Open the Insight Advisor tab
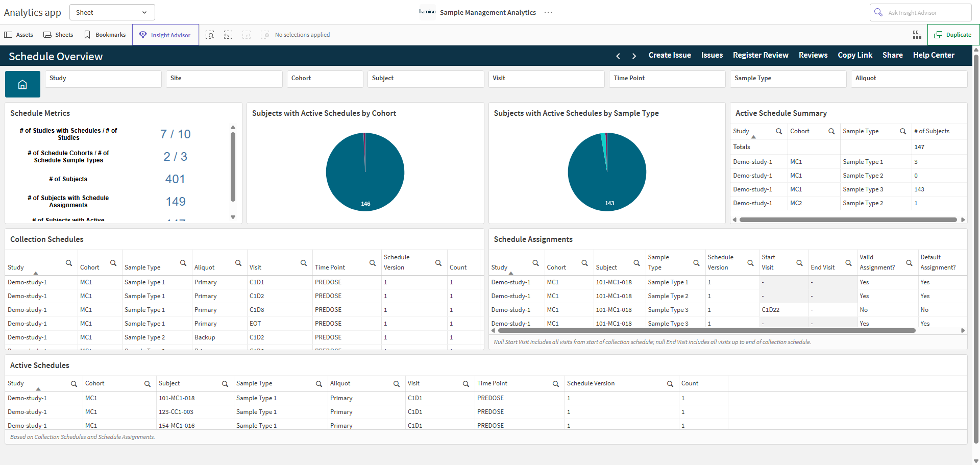 165,35
